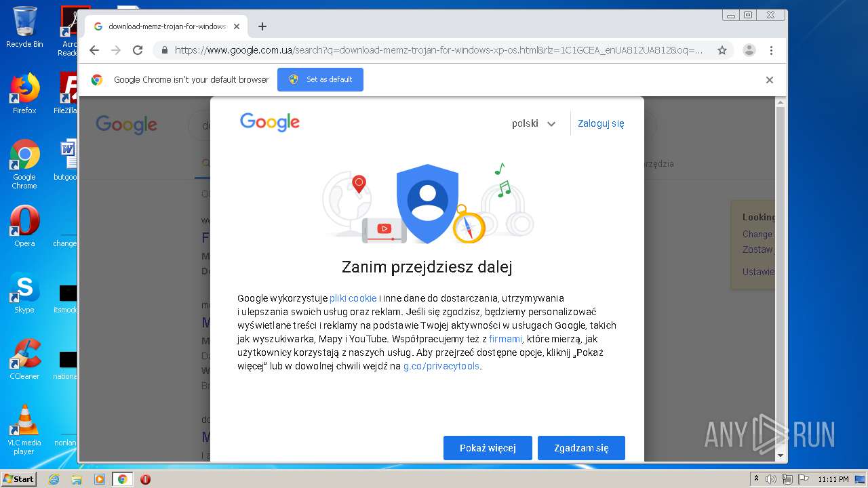Open Acrobat Reader desktop shortcut

tap(68, 31)
